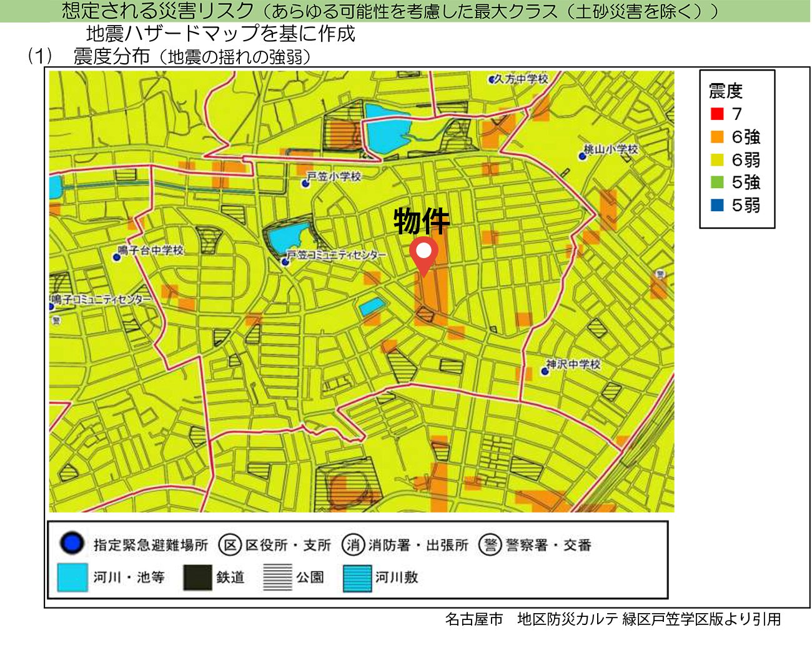The width and height of the screenshot is (812, 650).
Task: Select the 桃山小学校 blue marker
Action: [x=582, y=156]
